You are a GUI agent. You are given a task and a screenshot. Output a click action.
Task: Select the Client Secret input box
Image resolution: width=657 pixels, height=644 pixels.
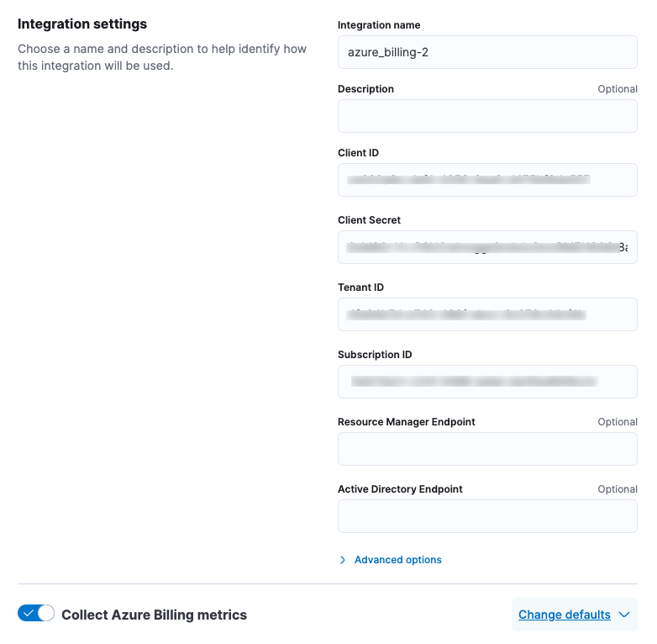click(487, 247)
